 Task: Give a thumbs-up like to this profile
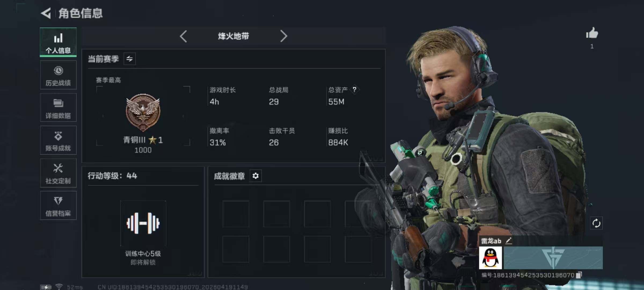pyautogui.click(x=592, y=33)
